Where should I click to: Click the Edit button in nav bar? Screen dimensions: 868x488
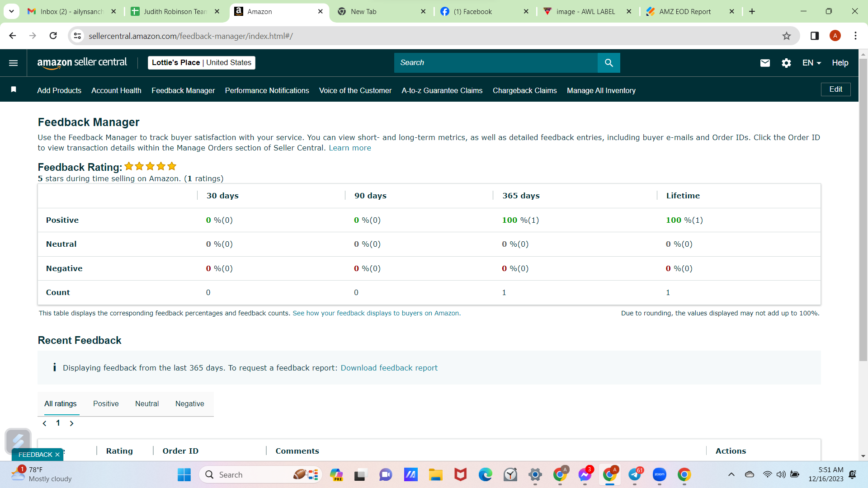point(835,89)
